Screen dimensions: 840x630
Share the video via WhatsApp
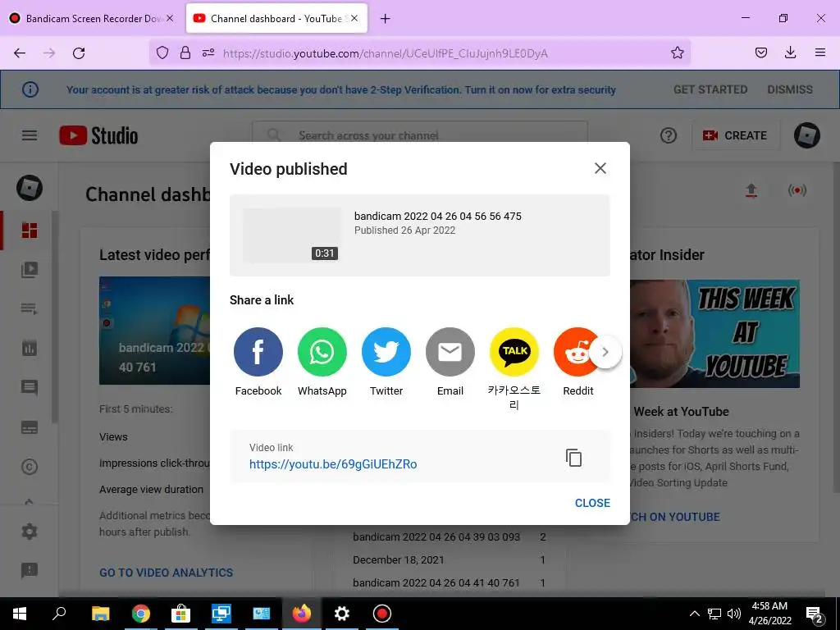pos(322,352)
